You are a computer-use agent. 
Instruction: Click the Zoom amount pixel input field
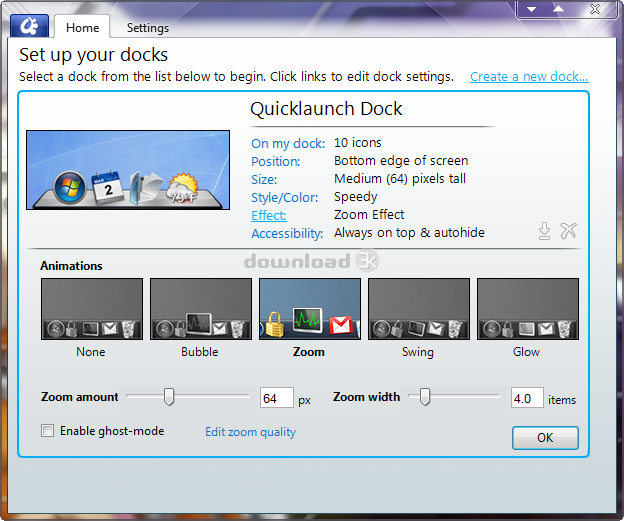277,398
